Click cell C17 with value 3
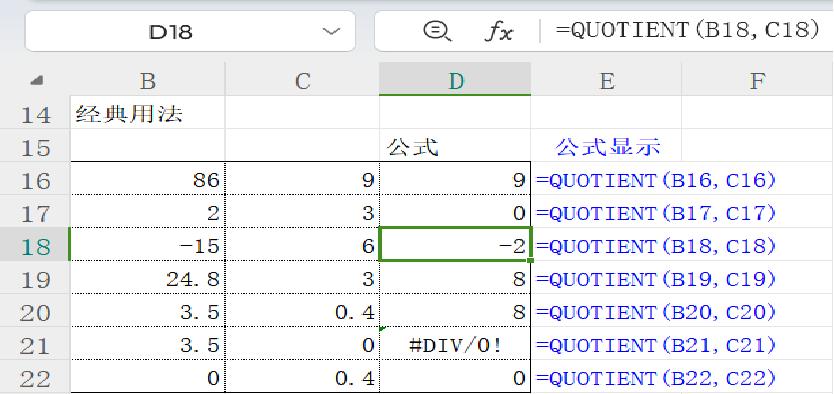 pos(302,212)
